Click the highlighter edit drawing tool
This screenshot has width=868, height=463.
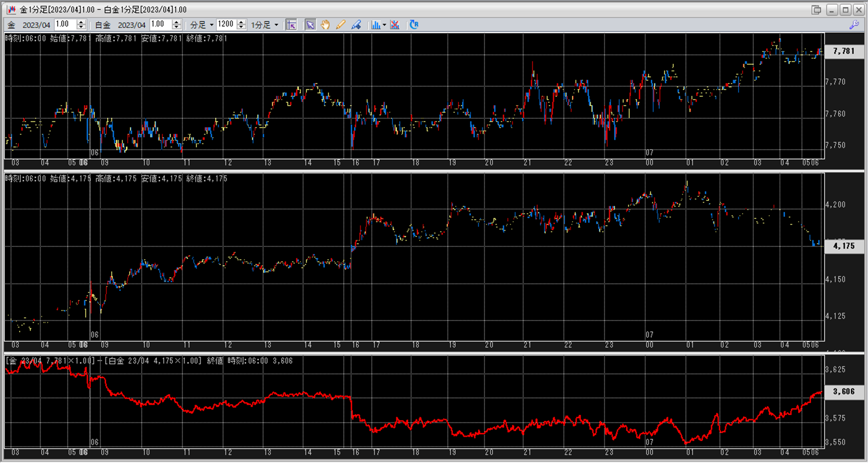pos(356,25)
